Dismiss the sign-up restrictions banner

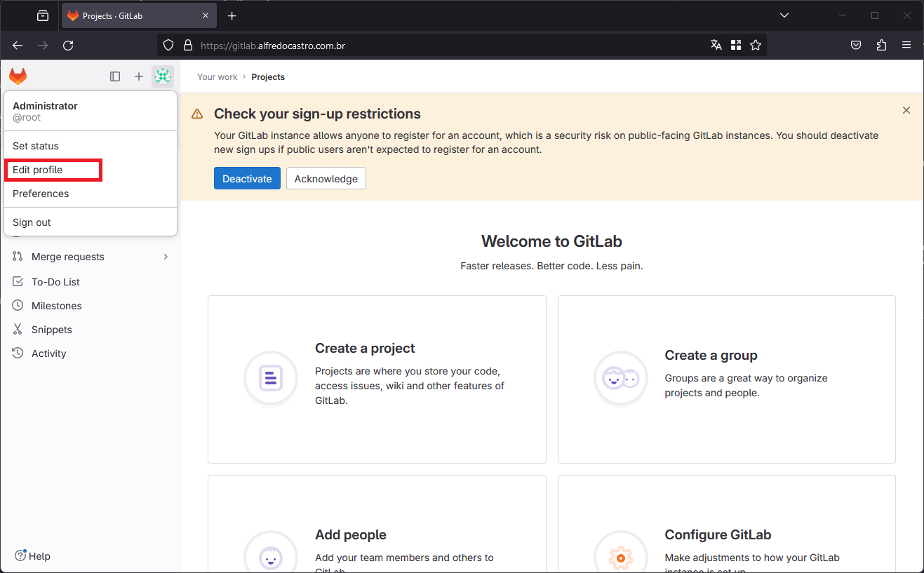pyautogui.click(x=906, y=110)
